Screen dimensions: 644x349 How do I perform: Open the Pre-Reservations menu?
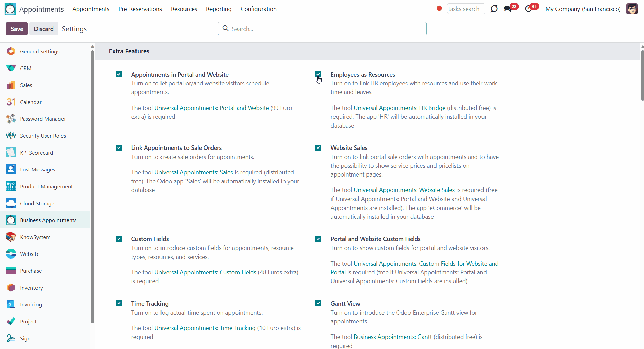tap(140, 9)
